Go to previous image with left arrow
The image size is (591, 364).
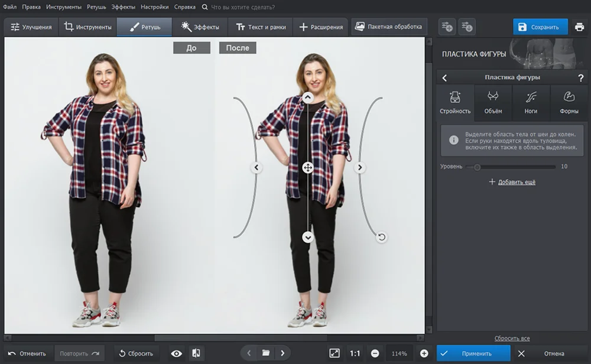249,353
